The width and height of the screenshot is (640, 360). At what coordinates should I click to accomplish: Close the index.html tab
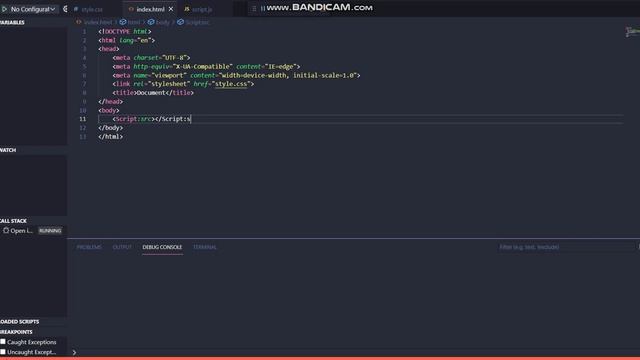point(171,9)
